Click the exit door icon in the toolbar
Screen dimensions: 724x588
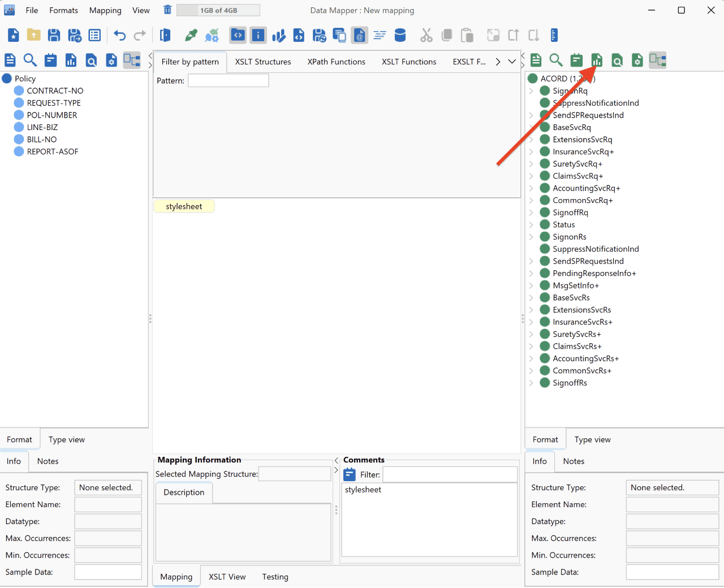click(165, 35)
